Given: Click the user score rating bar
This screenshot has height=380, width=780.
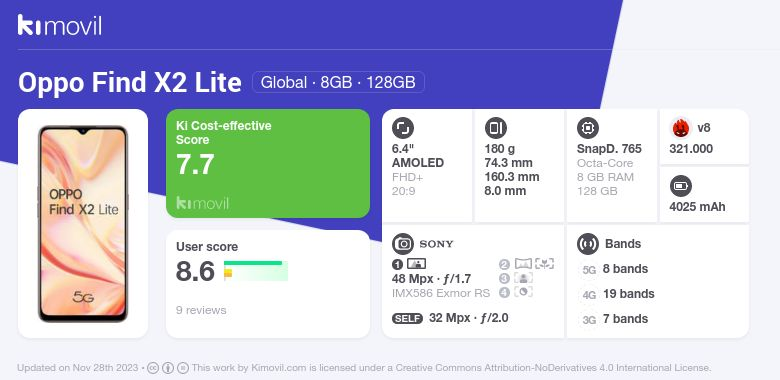Looking at the screenshot, I should [256, 271].
